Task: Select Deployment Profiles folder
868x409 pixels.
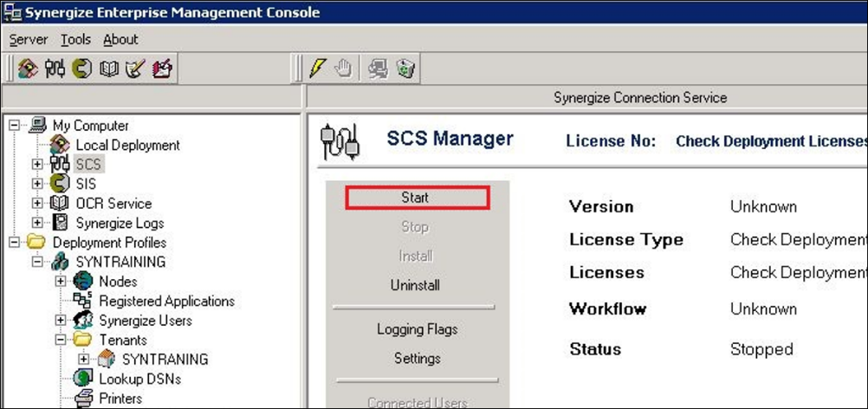Action: click(109, 243)
